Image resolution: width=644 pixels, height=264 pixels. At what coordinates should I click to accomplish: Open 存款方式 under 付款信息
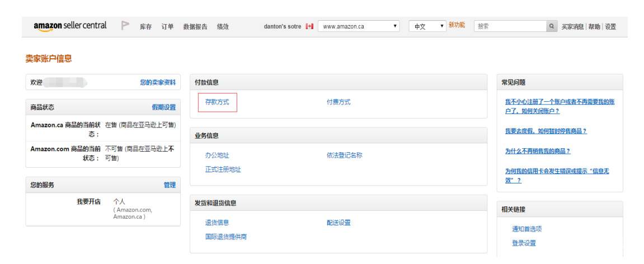click(217, 102)
